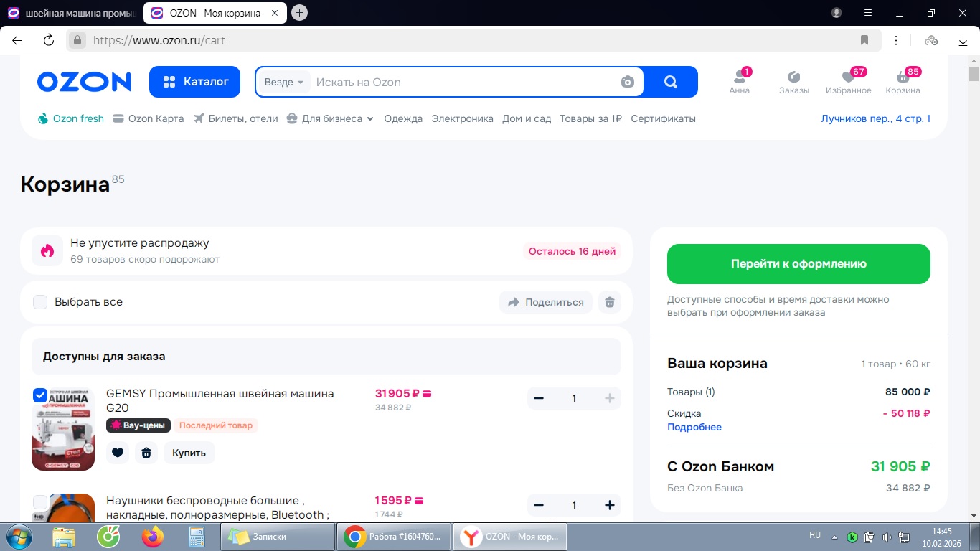Increase headphones quantity with plus
Image resolution: width=980 pixels, height=551 pixels.
click(610, 505)
